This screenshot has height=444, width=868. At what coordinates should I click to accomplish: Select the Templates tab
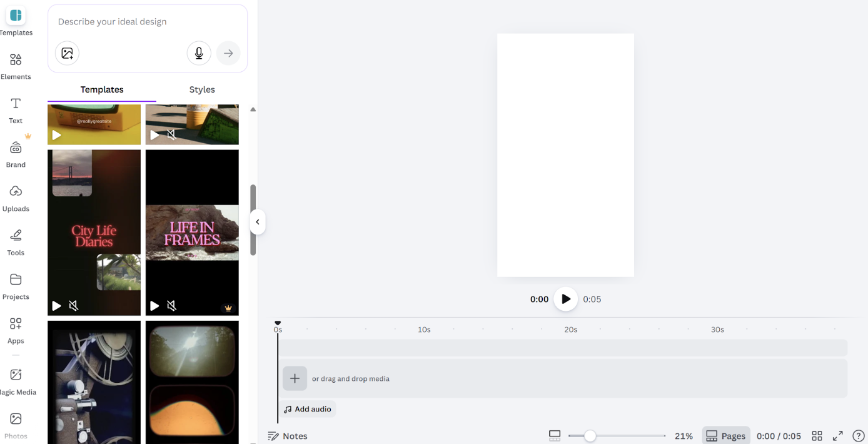[102, 89]
